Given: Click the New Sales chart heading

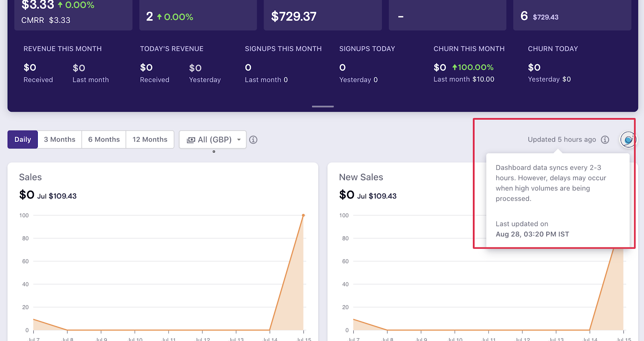Looking at the screenshot, I should pos(361,177).
